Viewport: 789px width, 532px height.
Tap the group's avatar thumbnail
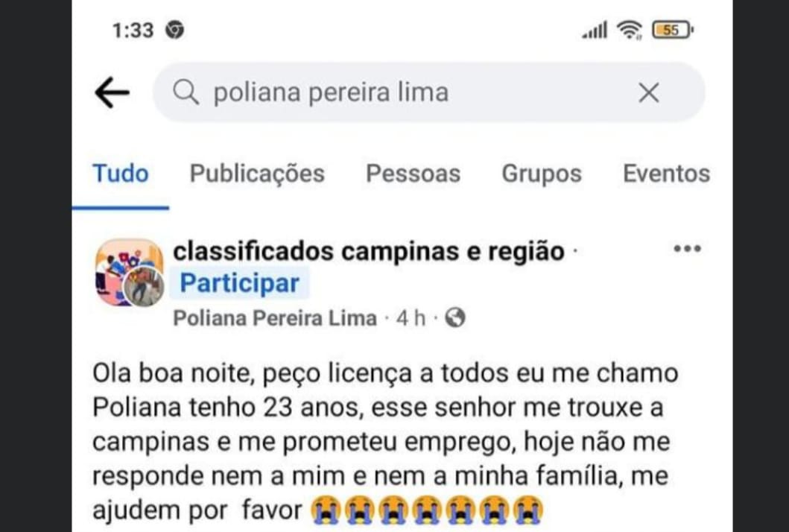(x=129, y=273)
